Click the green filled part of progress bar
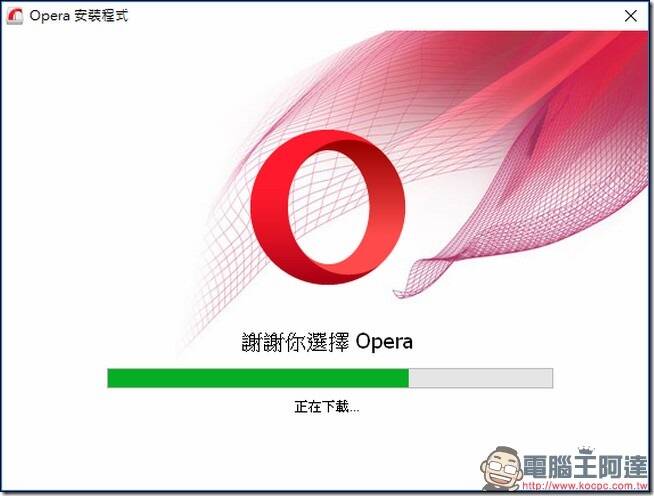The height and width of the screenshot is (496, 654). coord(258,378)
